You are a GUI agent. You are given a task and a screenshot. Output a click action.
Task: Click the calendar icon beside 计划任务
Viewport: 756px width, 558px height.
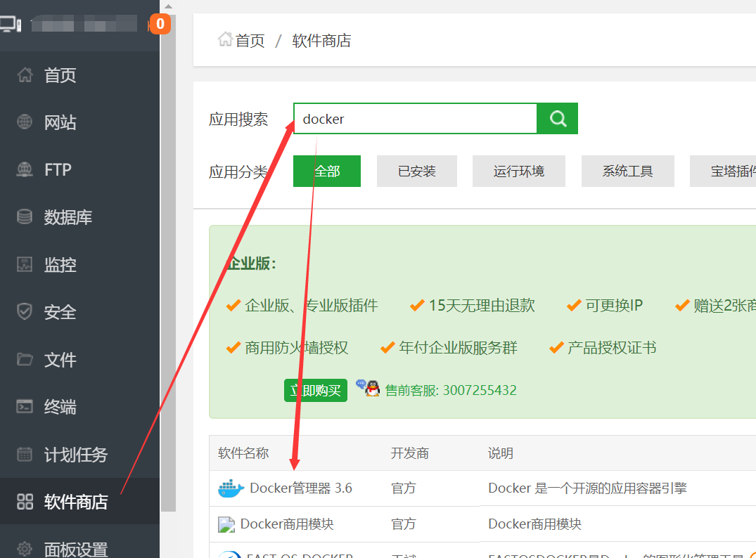point(25,455)
